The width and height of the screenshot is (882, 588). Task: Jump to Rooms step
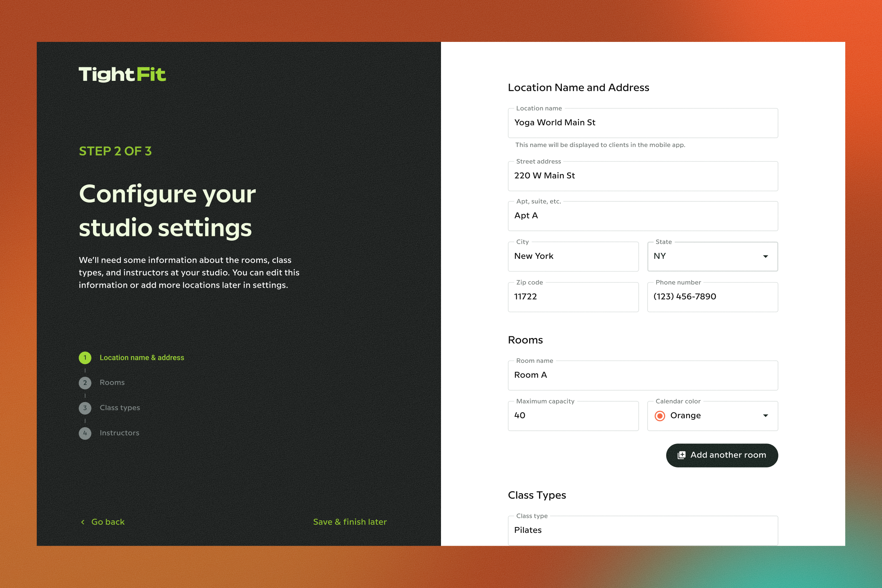point(112,383)
